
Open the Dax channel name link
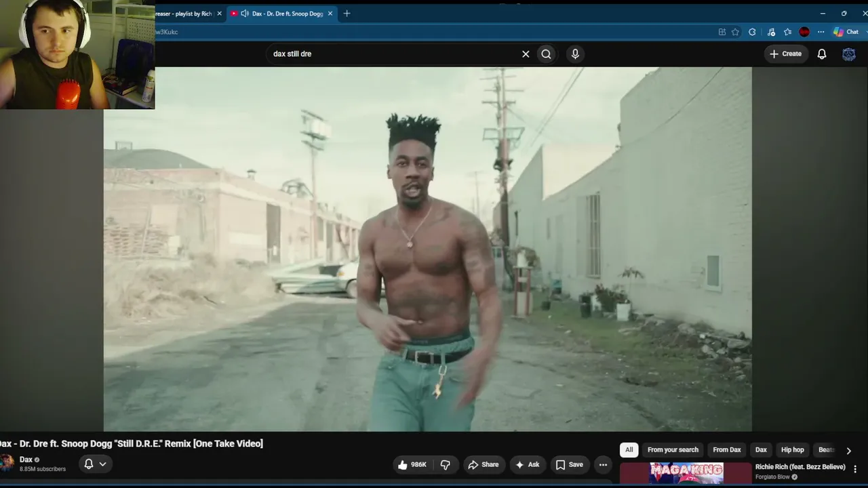26,460
